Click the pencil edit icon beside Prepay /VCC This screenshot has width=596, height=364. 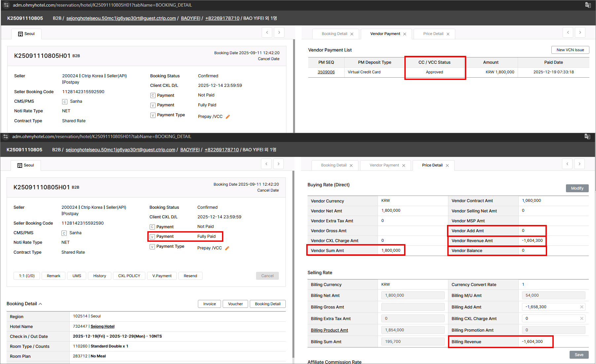click(x=227, y=248)
